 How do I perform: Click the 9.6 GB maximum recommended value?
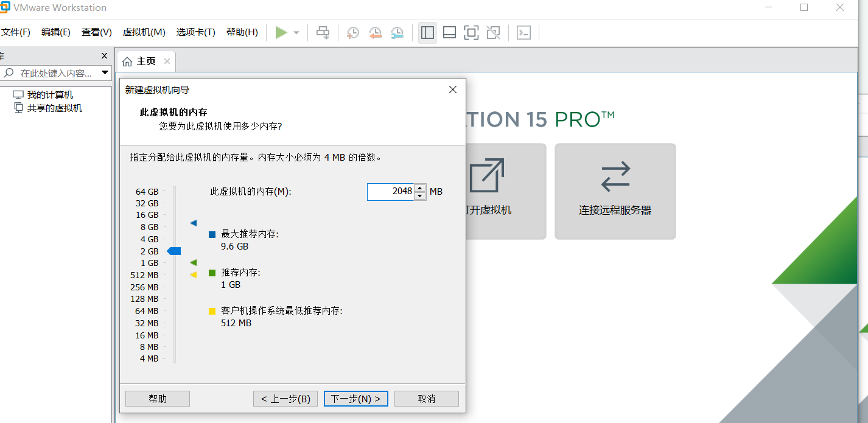[x=235, y=246]
